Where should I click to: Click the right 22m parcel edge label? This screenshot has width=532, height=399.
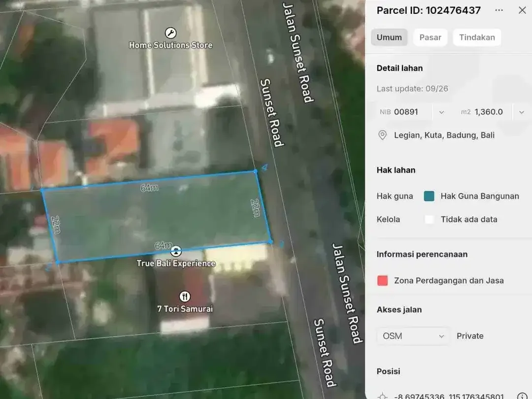coord(255,208)
